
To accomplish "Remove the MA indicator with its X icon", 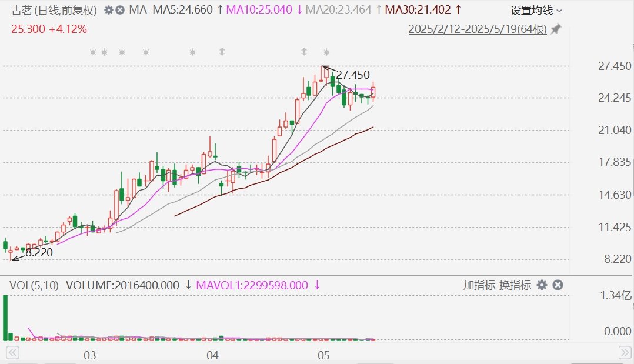I will tap(120, 10).
